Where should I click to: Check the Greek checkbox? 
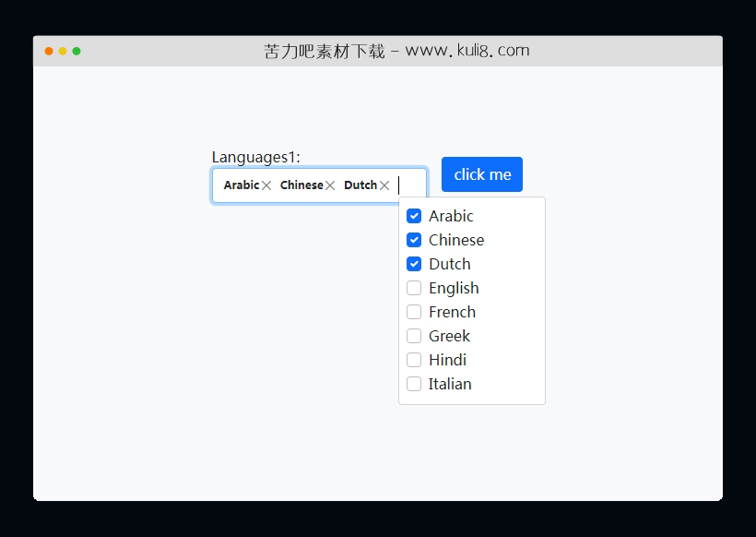coord(414,336)
